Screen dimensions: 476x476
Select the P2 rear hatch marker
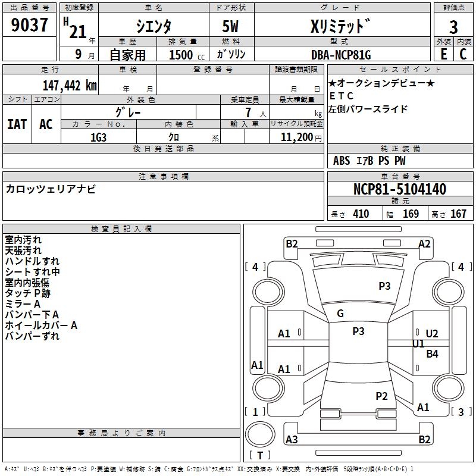(381, 396)
